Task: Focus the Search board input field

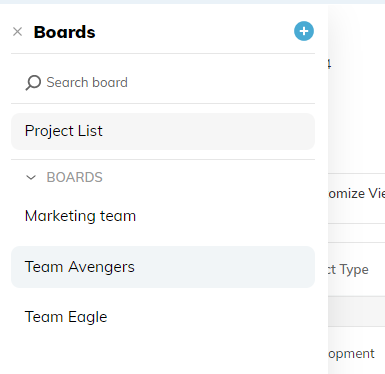Action: [163, 82]
